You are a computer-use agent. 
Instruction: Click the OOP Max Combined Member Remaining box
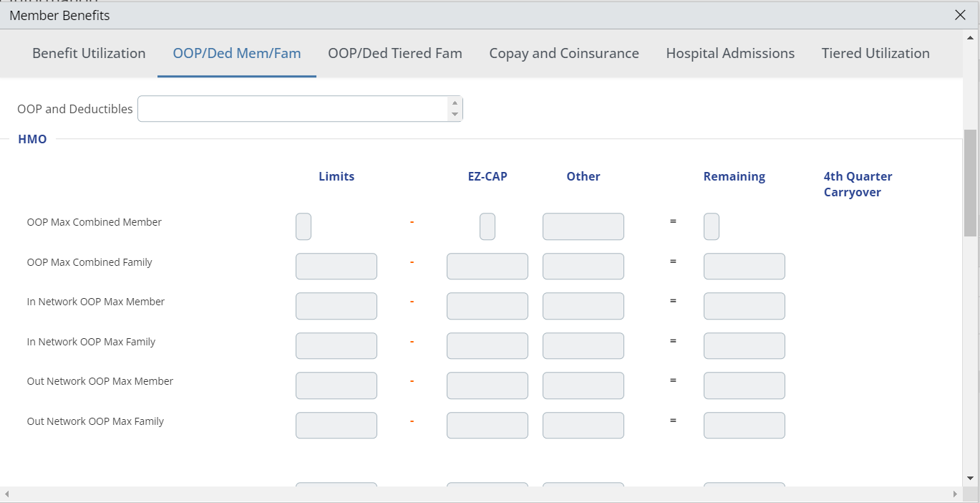712,226
